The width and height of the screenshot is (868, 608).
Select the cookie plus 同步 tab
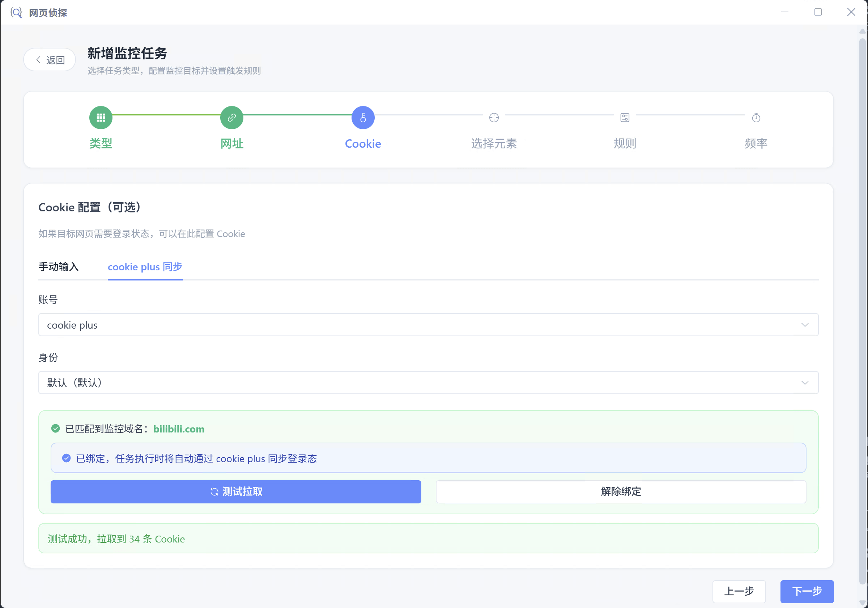(145, 267)
